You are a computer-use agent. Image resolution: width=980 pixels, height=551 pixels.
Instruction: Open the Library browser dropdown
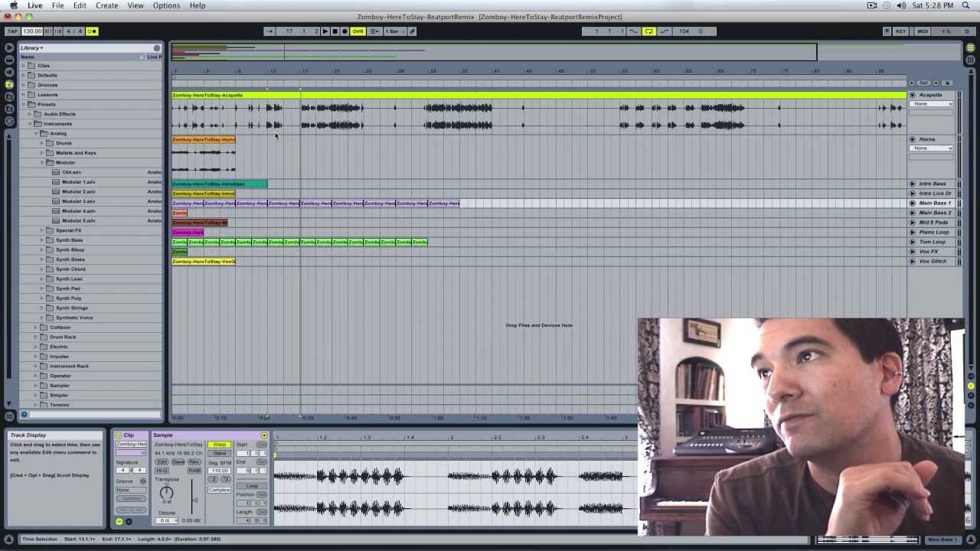pyautogui.click(x=32, y=47)
